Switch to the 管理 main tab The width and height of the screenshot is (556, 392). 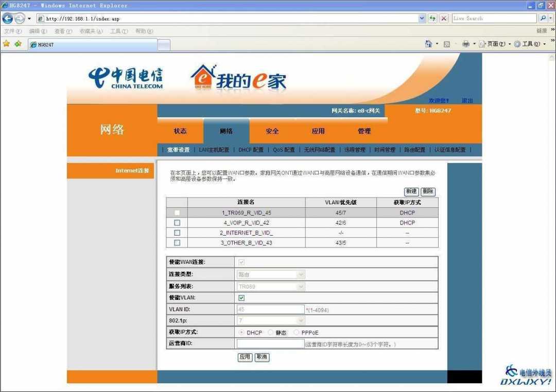(364, 131)
